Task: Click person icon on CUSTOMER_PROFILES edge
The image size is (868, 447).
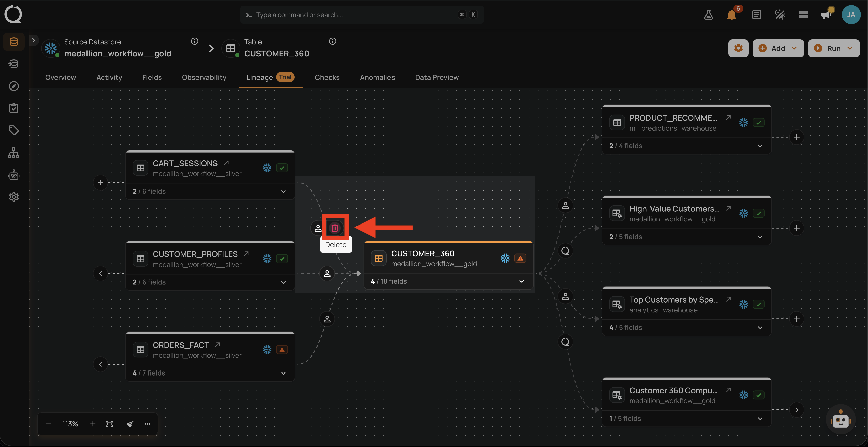Action: click(327, 273)
